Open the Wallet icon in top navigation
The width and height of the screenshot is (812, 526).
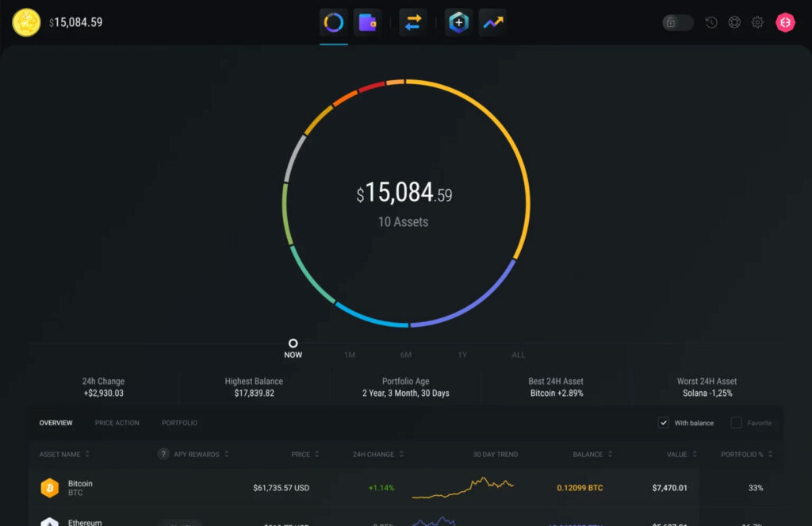[x=367, y=23]
